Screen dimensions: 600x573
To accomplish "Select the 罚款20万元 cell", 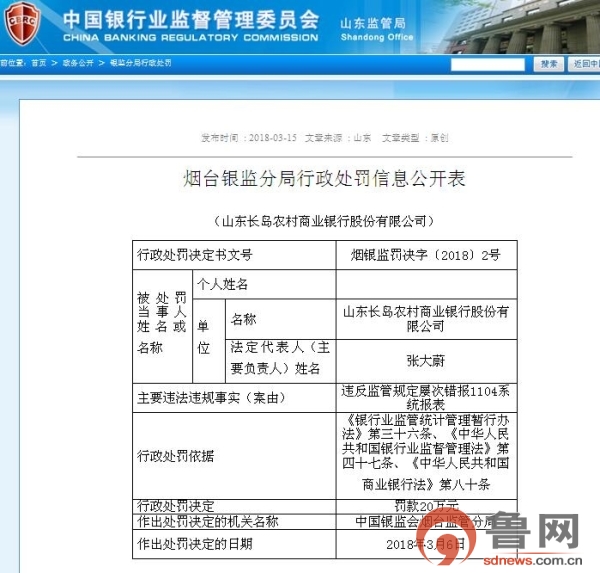I will tap(426, 507).
